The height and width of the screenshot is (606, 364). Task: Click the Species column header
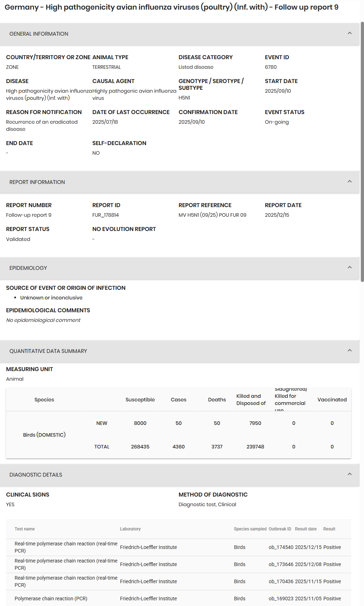(44, 400)
